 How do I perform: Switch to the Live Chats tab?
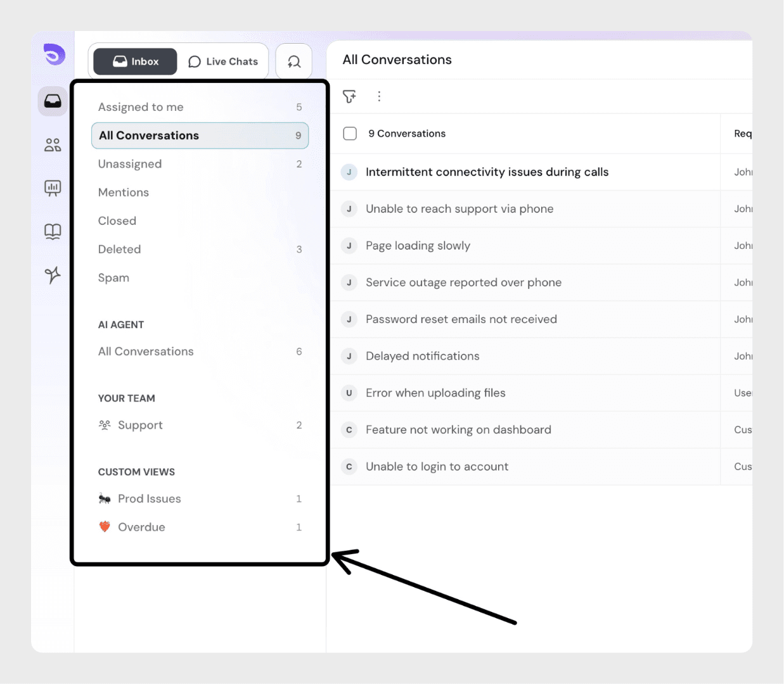point(223,61)
